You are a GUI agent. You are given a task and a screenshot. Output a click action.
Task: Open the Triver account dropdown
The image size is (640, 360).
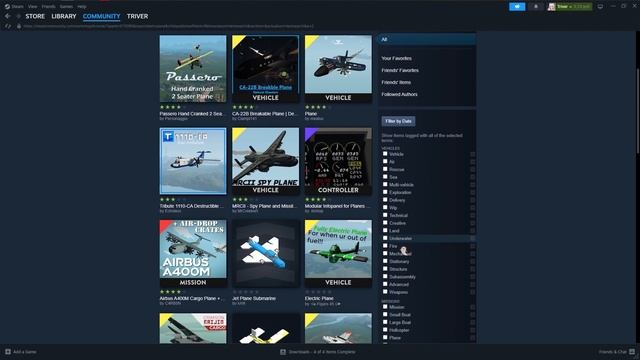click(x=573, y=7)
